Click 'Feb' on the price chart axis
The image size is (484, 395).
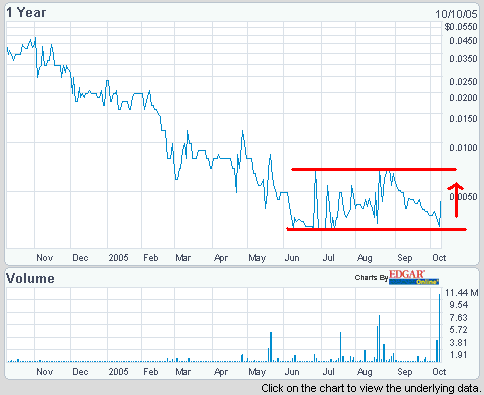click(151, 258)
